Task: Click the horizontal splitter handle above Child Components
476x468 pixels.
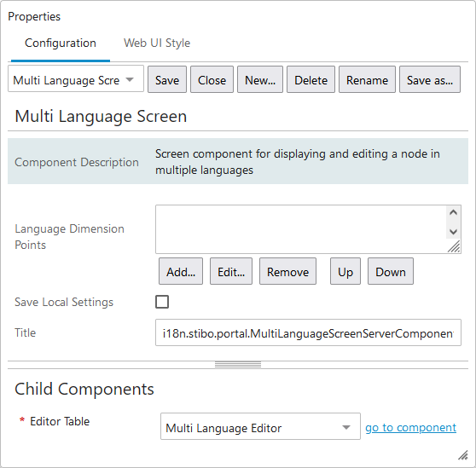Action: (238, 365)
